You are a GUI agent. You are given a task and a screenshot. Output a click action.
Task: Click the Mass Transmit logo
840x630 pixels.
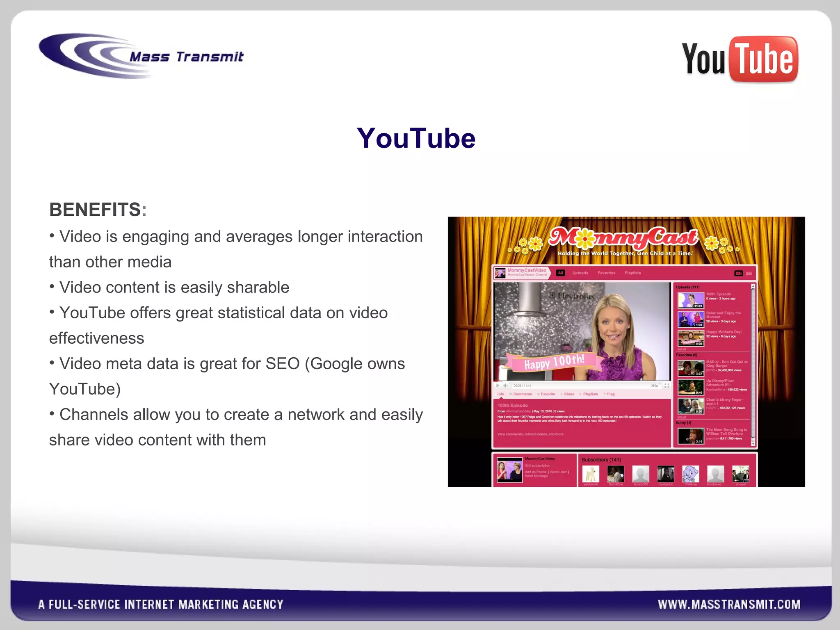tap(141, 56)
